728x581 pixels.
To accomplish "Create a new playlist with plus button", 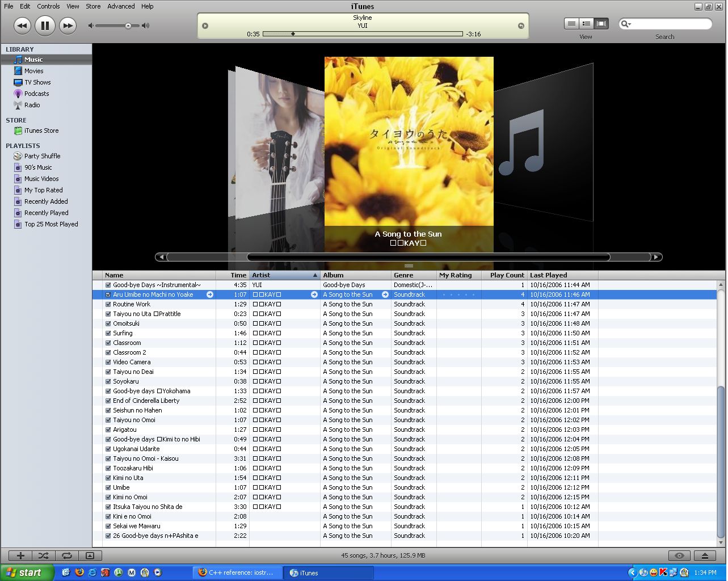I will [20, 555].
